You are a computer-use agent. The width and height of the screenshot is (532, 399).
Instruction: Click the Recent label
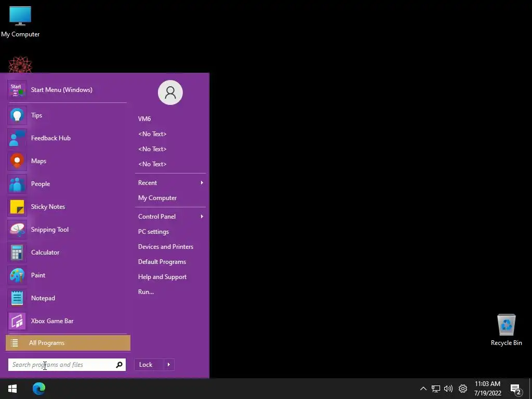[x=147, y=183]
